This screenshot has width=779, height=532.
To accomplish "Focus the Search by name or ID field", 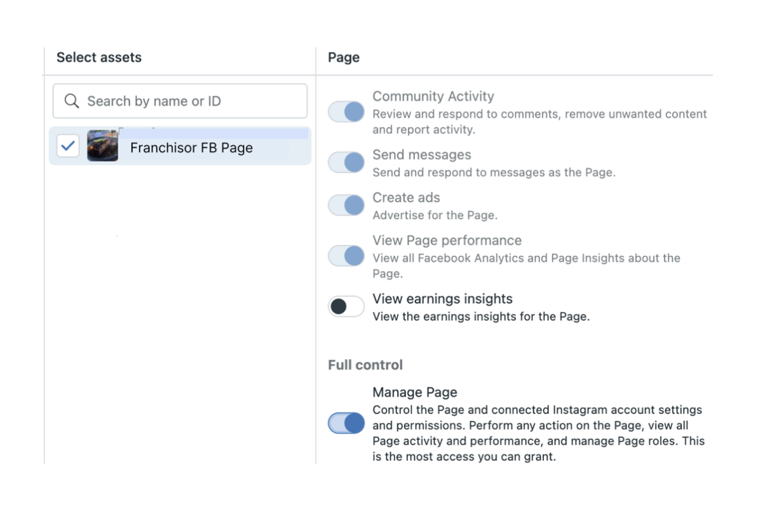I will tap(191, 102).
